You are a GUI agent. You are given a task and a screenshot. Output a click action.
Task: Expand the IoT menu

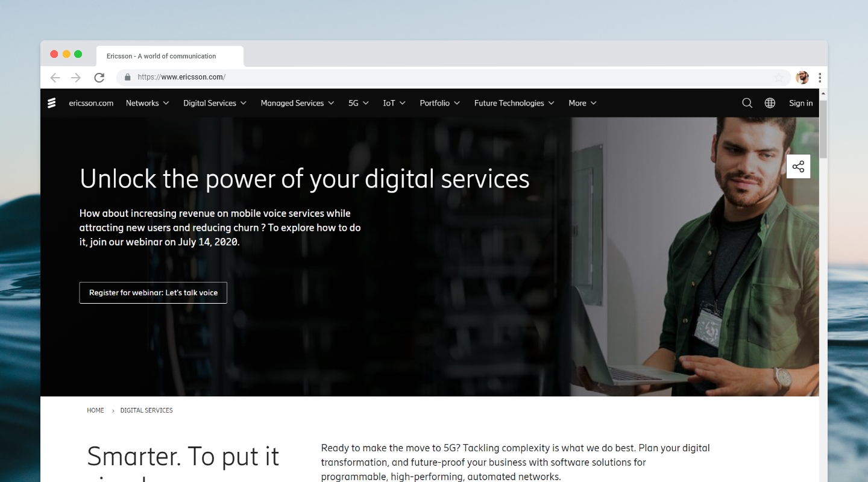[x=394, y=103]
